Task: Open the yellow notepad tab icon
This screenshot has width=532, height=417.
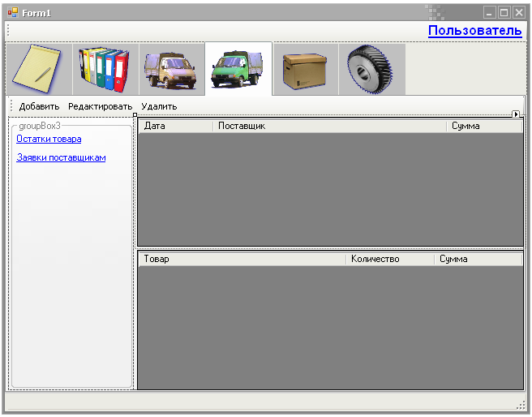Action: point(39,69)
